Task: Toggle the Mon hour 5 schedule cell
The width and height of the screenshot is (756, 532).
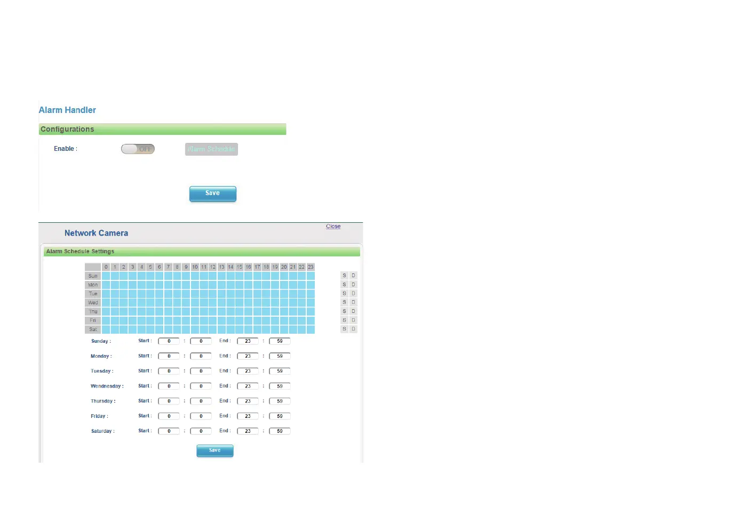Action: click(150, 285)
